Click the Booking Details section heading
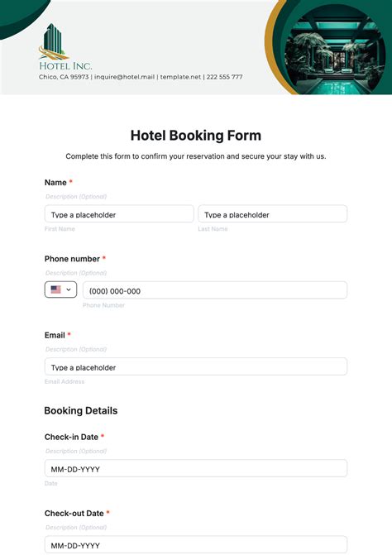 pos(81,410)
